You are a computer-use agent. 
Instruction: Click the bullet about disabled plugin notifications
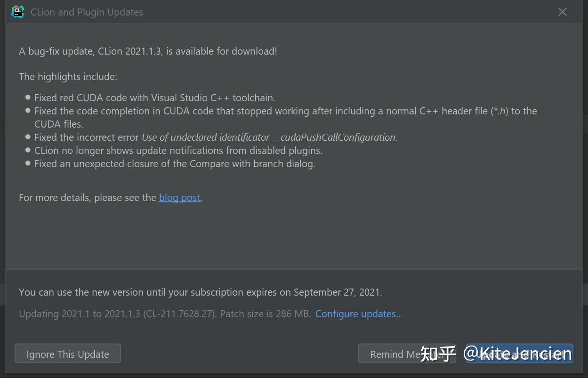coord(178,150)
